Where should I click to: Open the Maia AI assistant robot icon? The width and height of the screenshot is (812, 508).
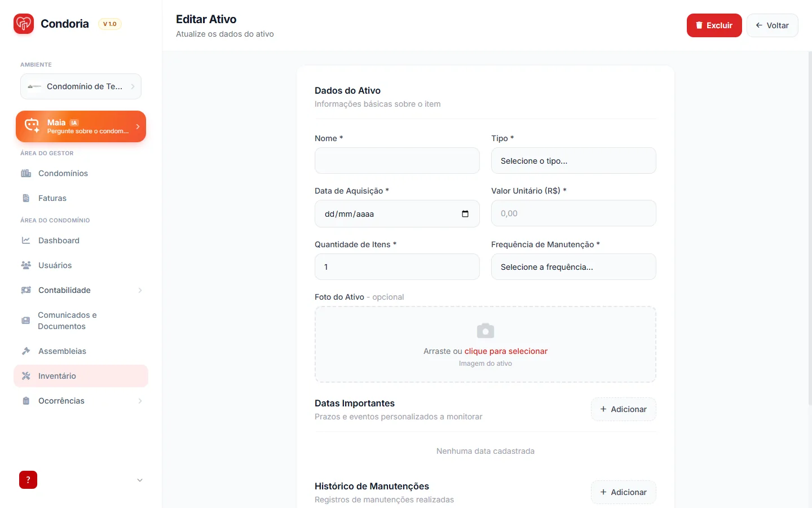(x=32, y=126)
